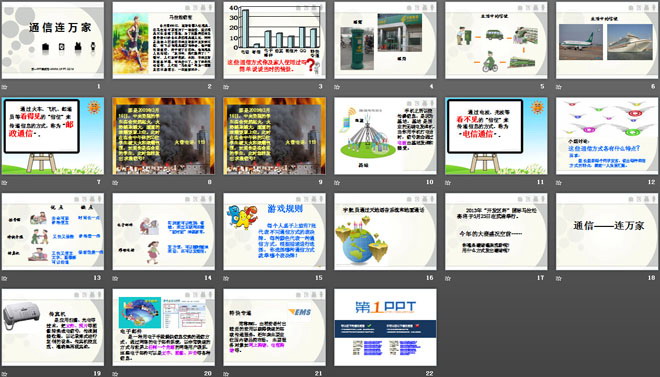660x377 pixels.
Task: Click the animation star under slide 11
Action: (448, 183)
